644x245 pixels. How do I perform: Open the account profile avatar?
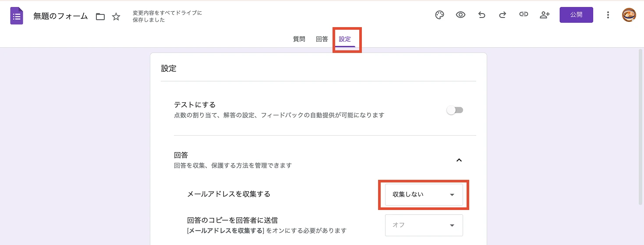(629, 15)
